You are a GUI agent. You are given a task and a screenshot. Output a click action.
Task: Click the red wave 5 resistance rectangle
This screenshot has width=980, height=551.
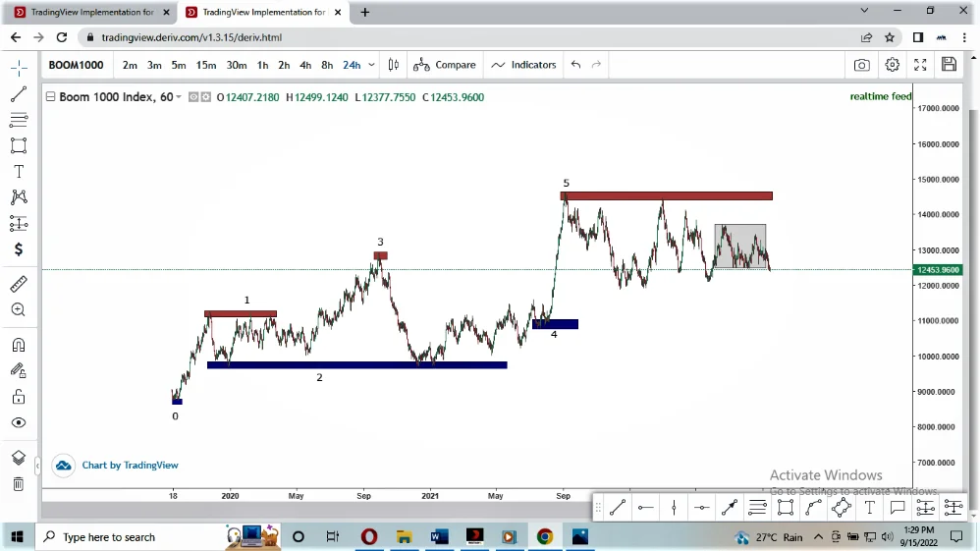[x=667, y=196]
